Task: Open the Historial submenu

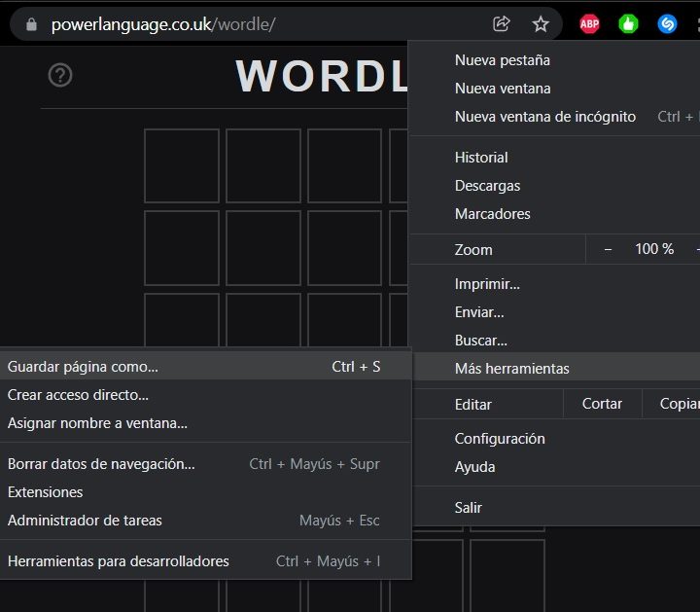Action: [481, 158]
